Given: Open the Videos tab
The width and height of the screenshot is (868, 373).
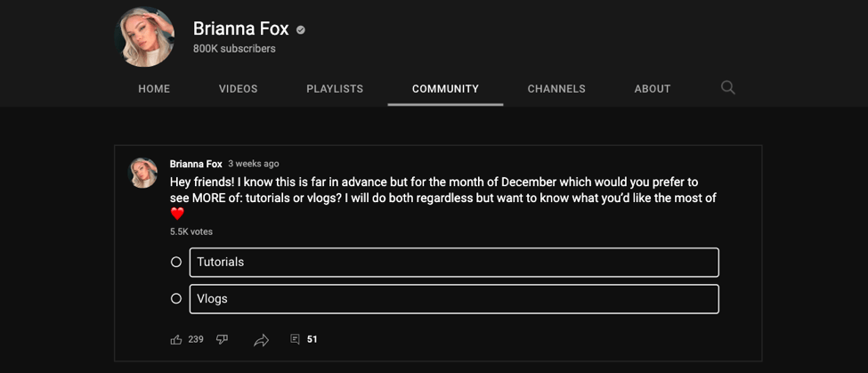Looking at the screenshot, I should (238, 89).
